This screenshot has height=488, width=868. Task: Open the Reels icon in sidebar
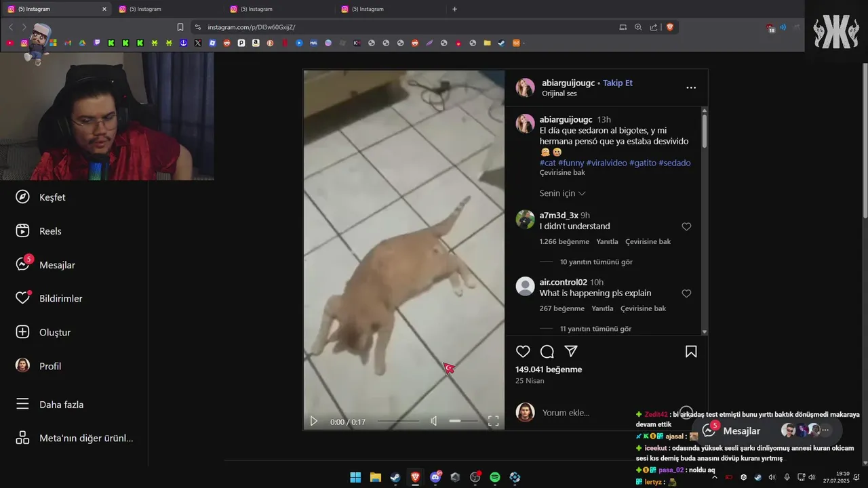pyautogui.click(x=22, y=231)
